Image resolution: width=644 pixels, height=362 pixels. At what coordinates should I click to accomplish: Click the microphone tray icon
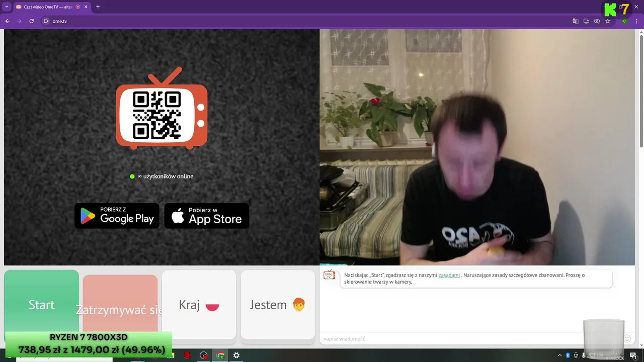[x=584, y=355]
